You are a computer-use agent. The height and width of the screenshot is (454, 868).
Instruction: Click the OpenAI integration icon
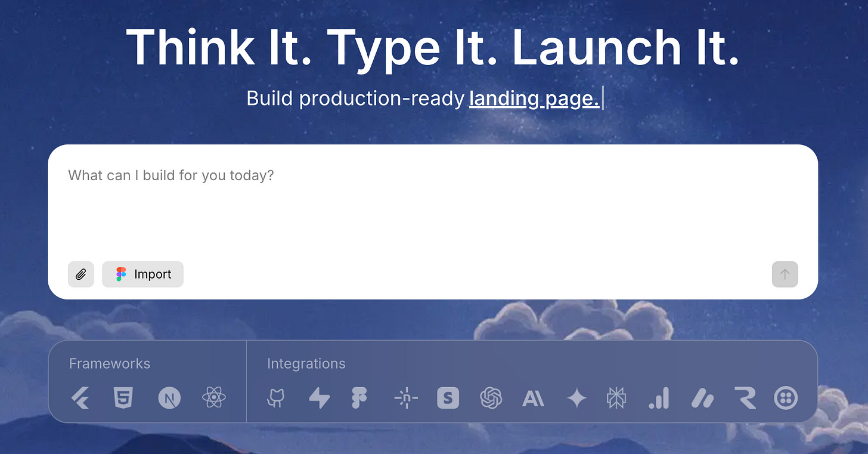coord(491,398)
